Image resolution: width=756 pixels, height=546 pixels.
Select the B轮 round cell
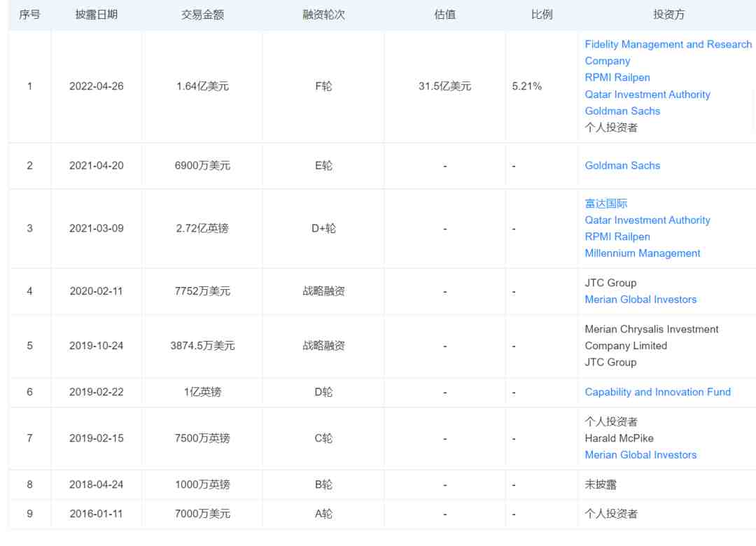pyautogui.click(x=323, y=484)
